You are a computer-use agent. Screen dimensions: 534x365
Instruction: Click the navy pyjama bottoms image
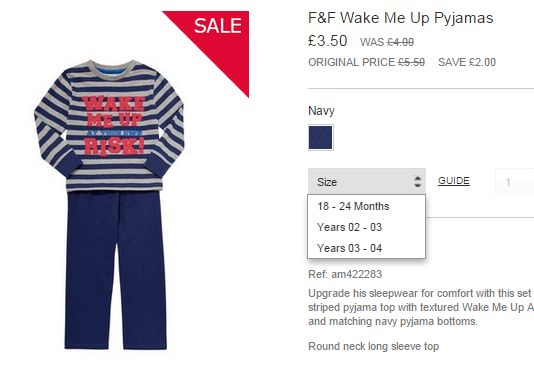(116, 270)
